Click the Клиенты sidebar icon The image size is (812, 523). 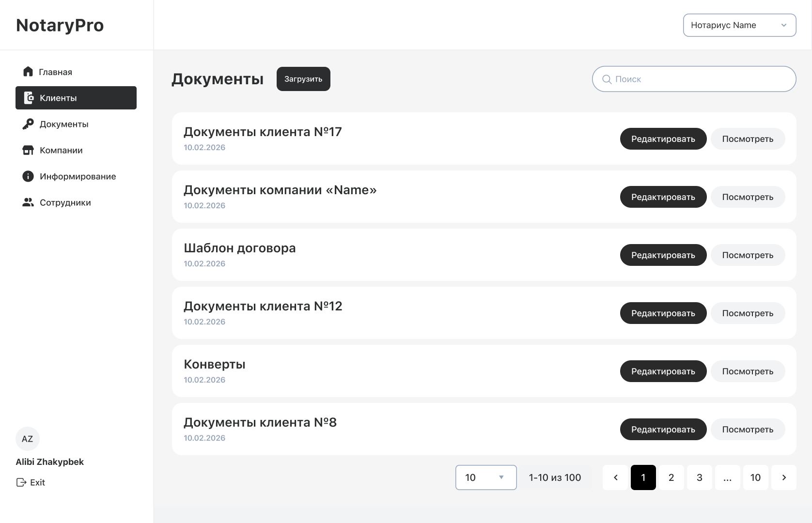[x=29, y=98]
